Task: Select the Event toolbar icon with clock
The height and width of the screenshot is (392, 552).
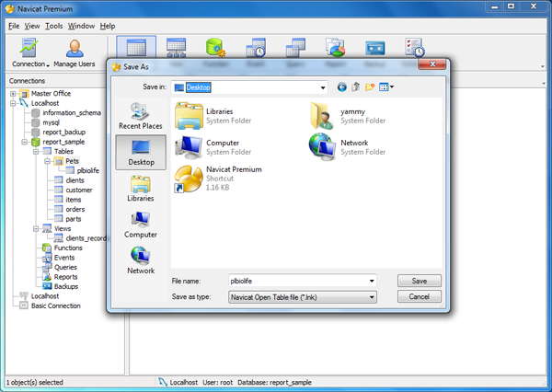Action: tap(256, 47)
